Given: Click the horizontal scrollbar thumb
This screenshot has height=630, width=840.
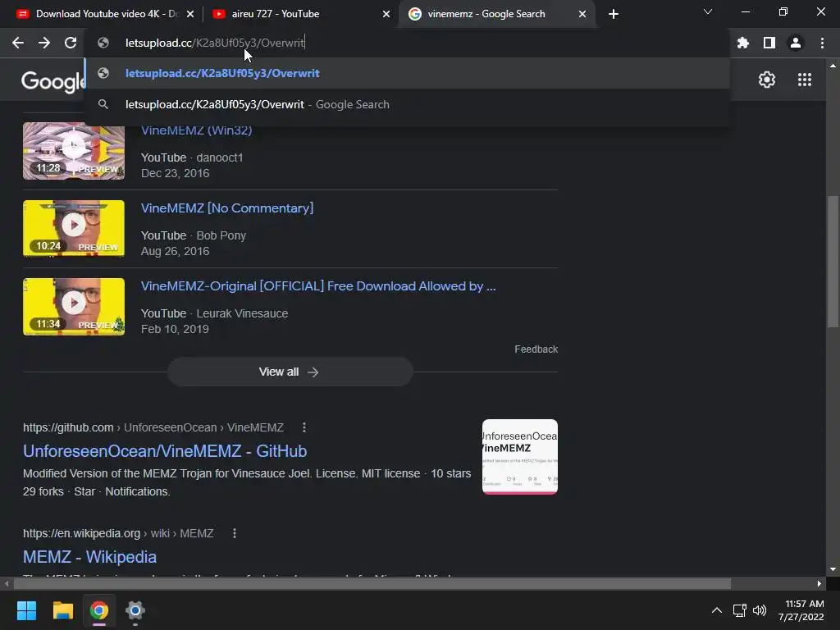Looking at the screenshot, I should 372,583.
